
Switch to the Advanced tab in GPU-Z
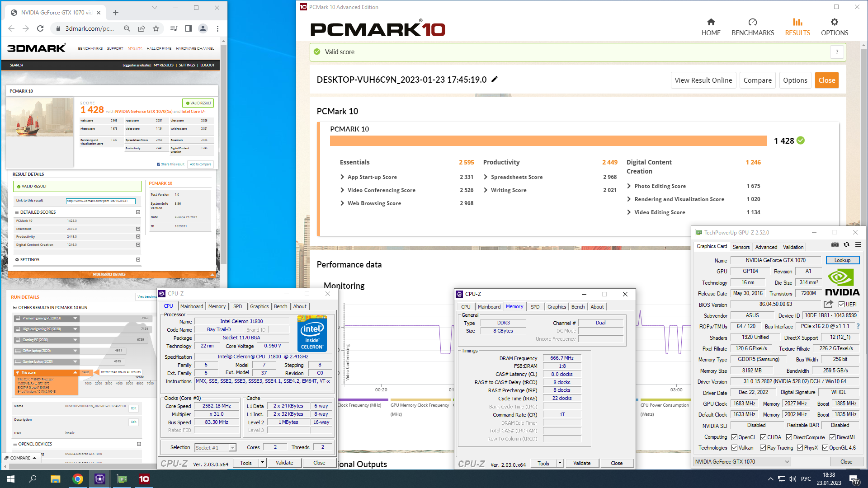pyautogui.click(x=766, y=247)
